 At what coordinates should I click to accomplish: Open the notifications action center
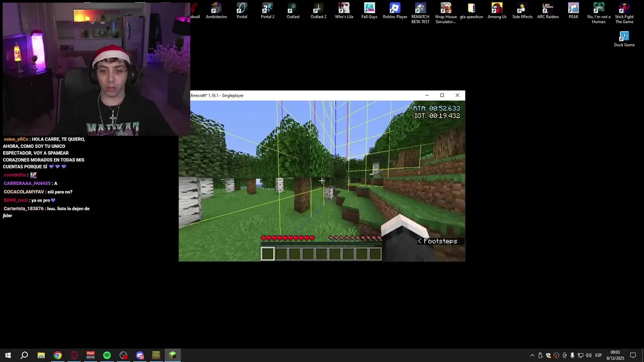point(633,355)
